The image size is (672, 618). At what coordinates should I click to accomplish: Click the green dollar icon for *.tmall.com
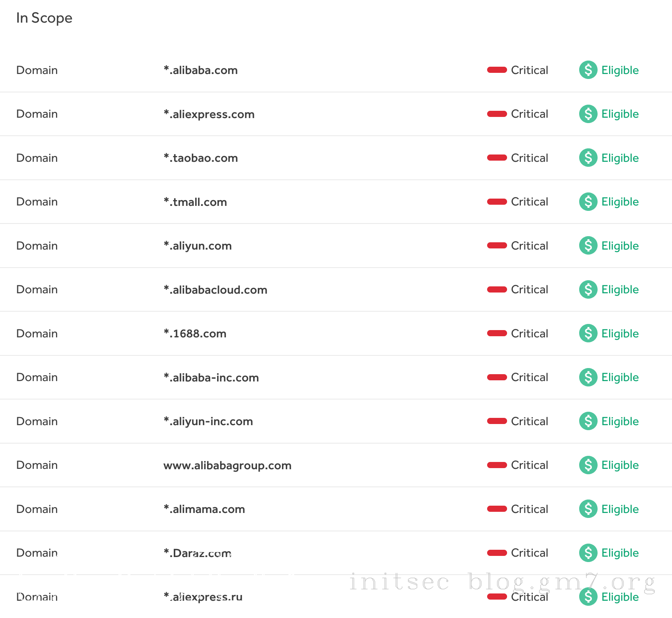pos(588,202)
